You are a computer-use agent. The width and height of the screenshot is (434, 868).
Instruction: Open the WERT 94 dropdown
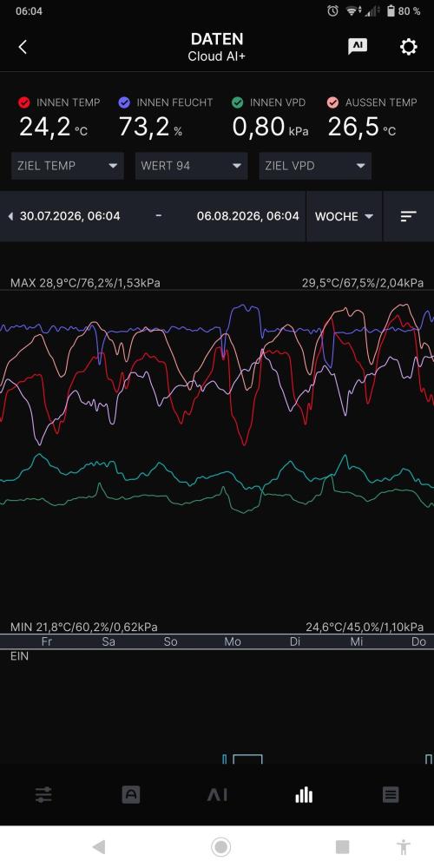191,166
